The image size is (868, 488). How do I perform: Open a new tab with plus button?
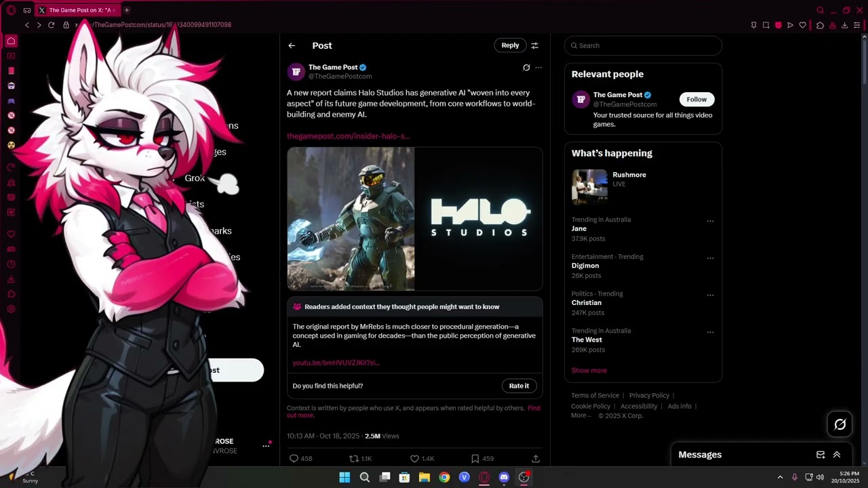[127, 10]
